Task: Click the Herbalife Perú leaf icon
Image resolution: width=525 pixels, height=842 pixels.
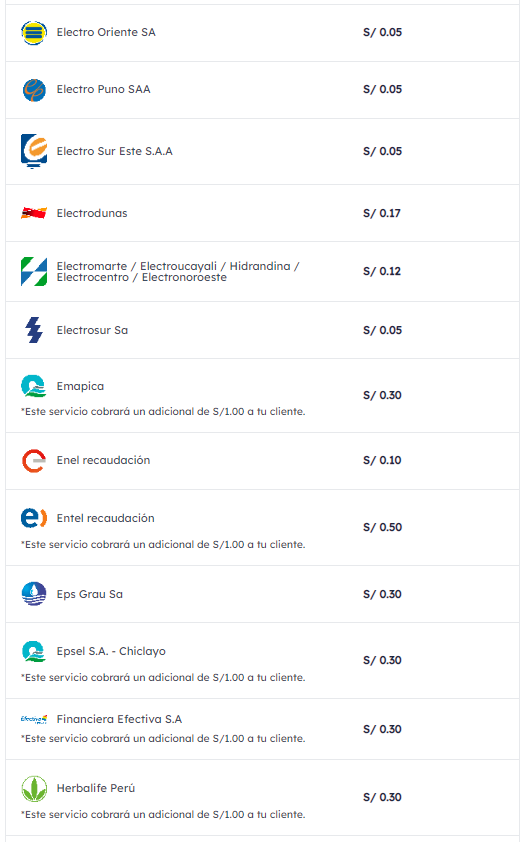Action: coord(34,789)
